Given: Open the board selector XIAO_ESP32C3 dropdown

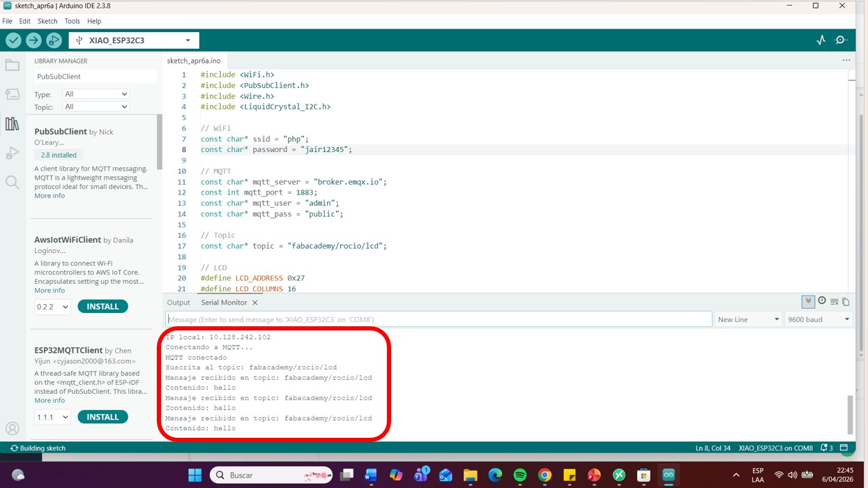Looking at the screenshot, I should coord(134,40).
